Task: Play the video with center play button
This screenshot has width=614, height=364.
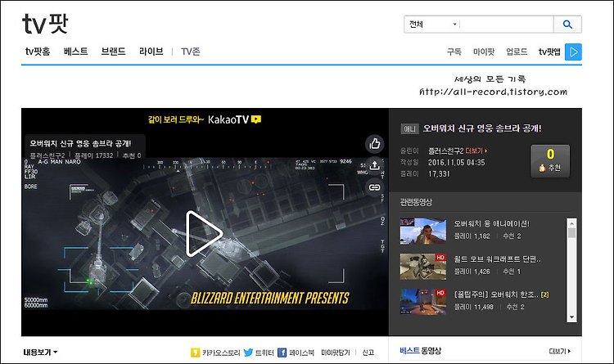Action: [204, 234]
